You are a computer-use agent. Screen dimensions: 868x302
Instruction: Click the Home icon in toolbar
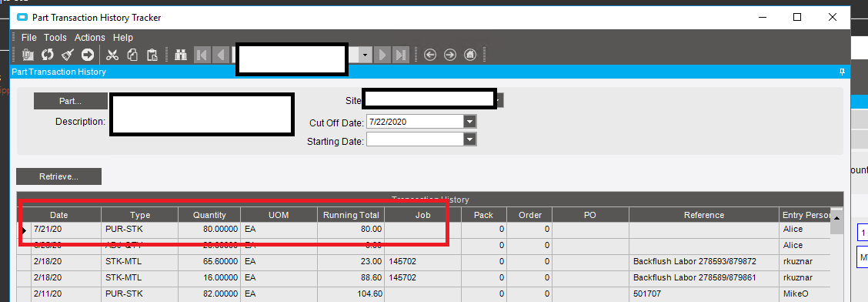[469, 54]
